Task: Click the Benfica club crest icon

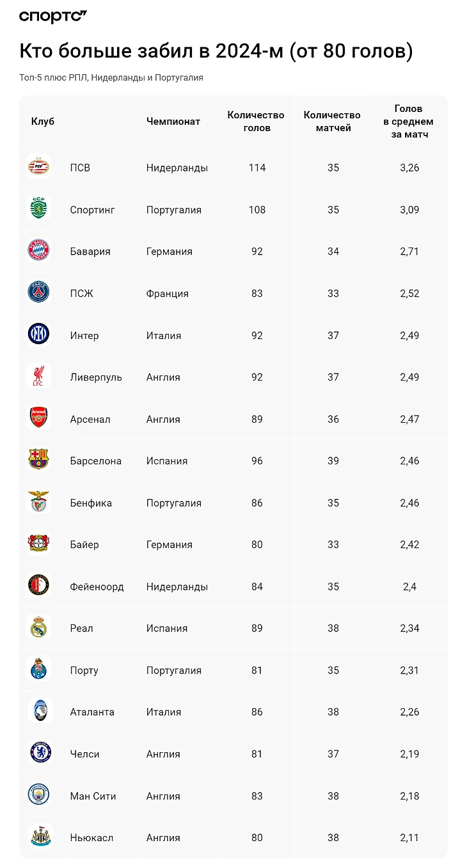Action: (x=38, y=502)
